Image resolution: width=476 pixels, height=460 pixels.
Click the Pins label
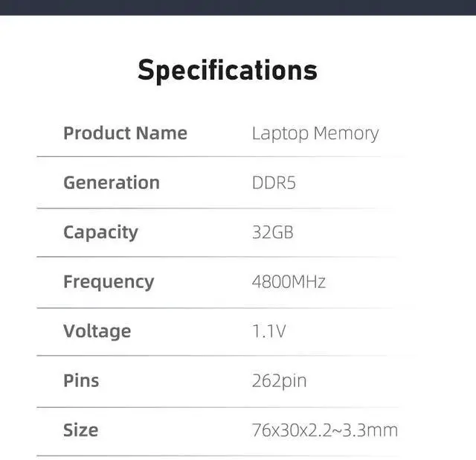click(x=81, y=380)
